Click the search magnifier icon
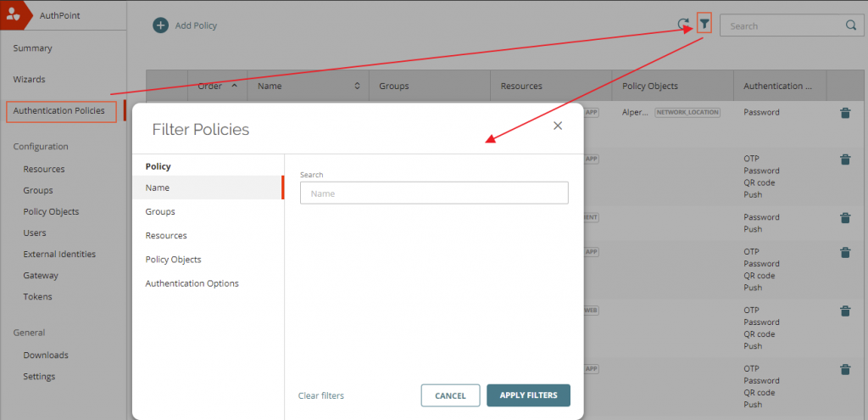The image size is (868, 420). point(850,25)
